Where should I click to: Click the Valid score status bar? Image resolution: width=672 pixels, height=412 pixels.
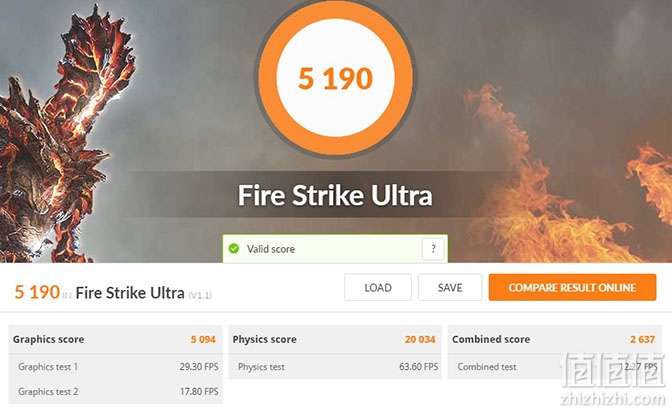tap(335, 249)
